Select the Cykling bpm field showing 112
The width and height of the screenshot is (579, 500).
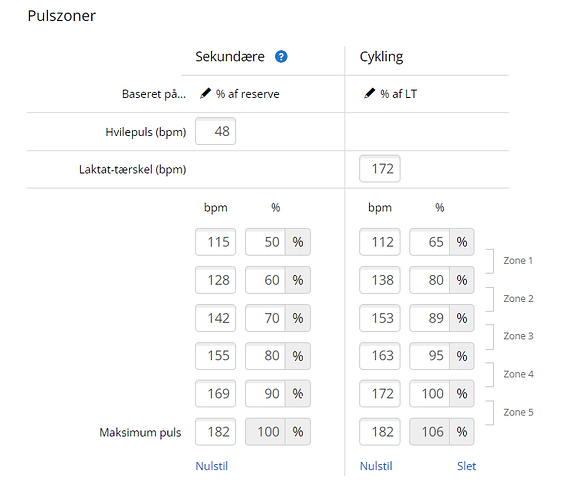click(x=380, y=242)
